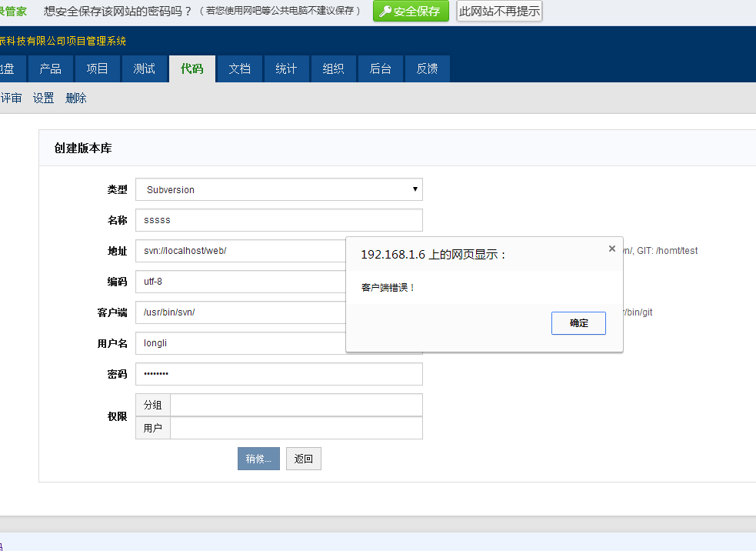The width and height of the screenshot is (756, 551).
Task: Click 此网站不再提示 button
Action: pos(499,11)
